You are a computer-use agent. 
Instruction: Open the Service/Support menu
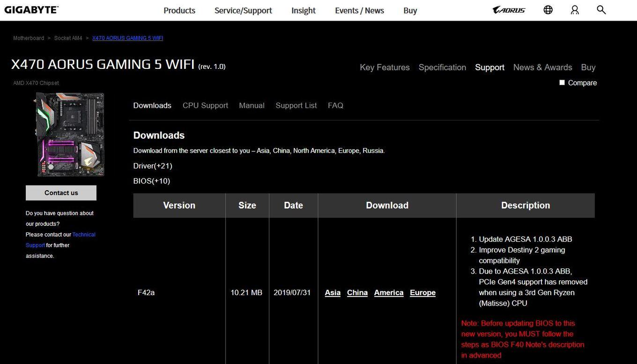pos(243,10)
